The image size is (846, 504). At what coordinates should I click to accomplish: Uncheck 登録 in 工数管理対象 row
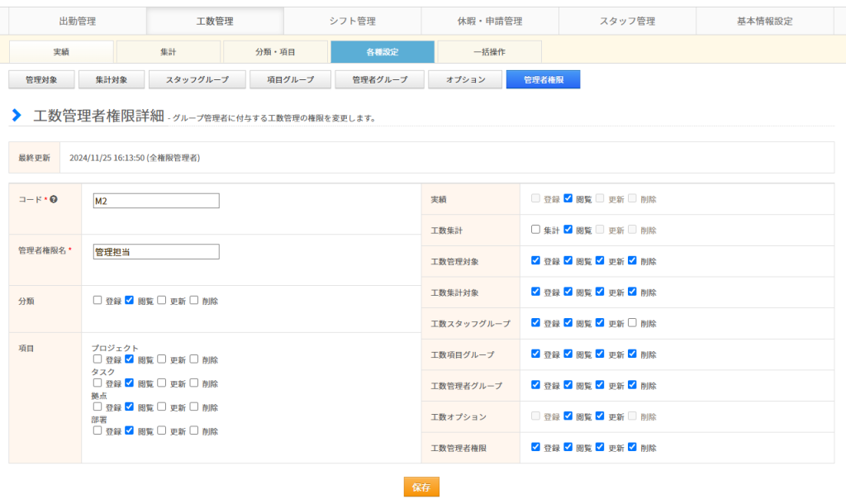click(x=535, y=260)
